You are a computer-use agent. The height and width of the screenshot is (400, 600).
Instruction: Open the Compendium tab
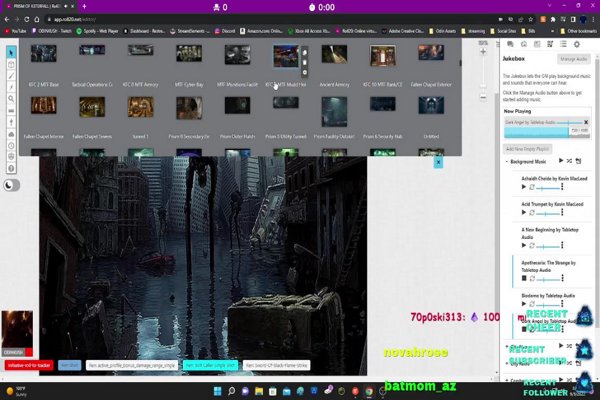click(x=550, y=44)
